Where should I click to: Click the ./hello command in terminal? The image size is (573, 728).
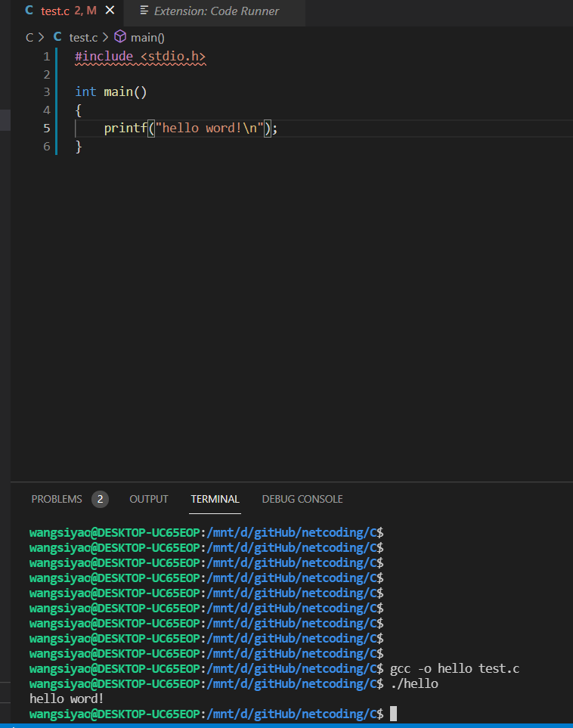pos(414,684)
